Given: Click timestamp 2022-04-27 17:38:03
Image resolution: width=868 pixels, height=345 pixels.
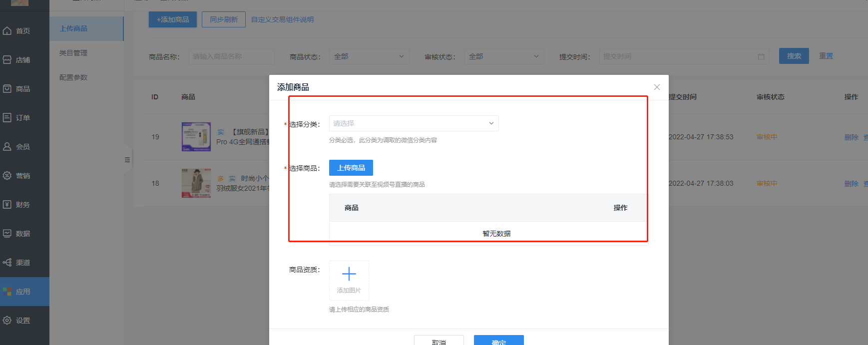Looking at the screenshot, I should tap(701, 183).
